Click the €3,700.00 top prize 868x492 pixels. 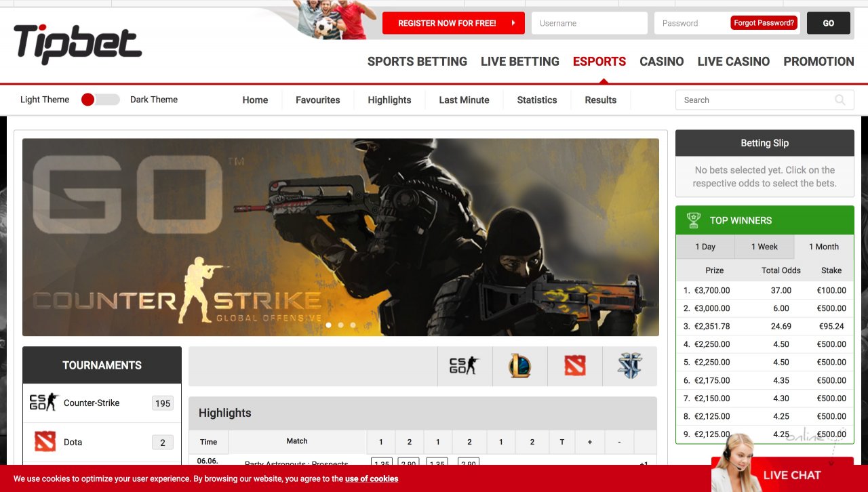click(x=712, y=290)
